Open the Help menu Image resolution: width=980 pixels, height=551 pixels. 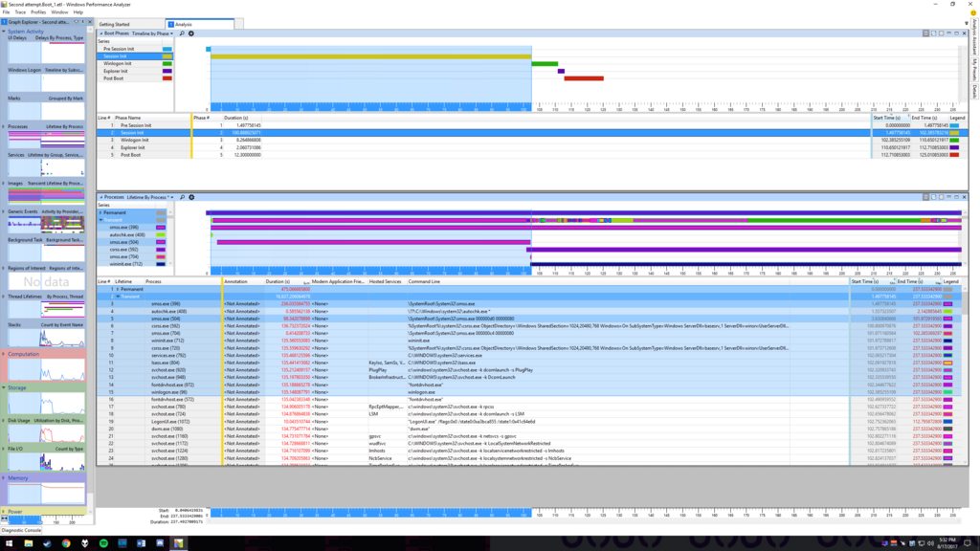78,12
